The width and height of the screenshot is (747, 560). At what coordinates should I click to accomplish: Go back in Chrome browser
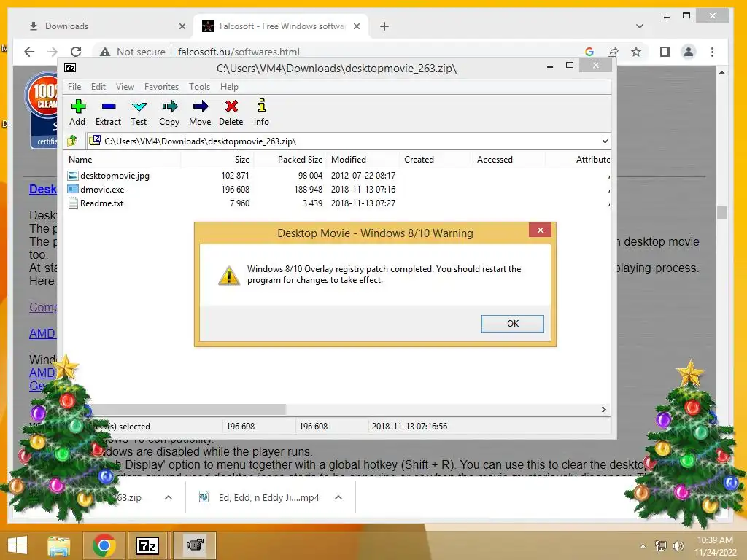[x=29, y=52]
